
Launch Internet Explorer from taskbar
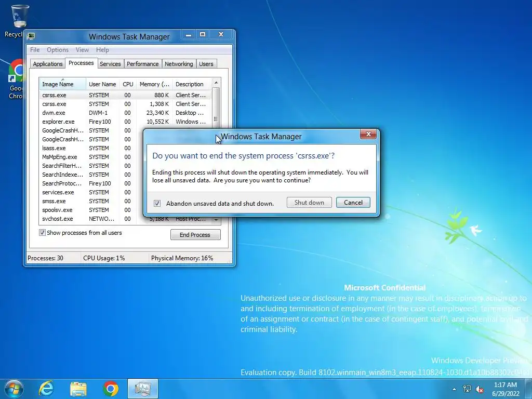pos(46,389)
